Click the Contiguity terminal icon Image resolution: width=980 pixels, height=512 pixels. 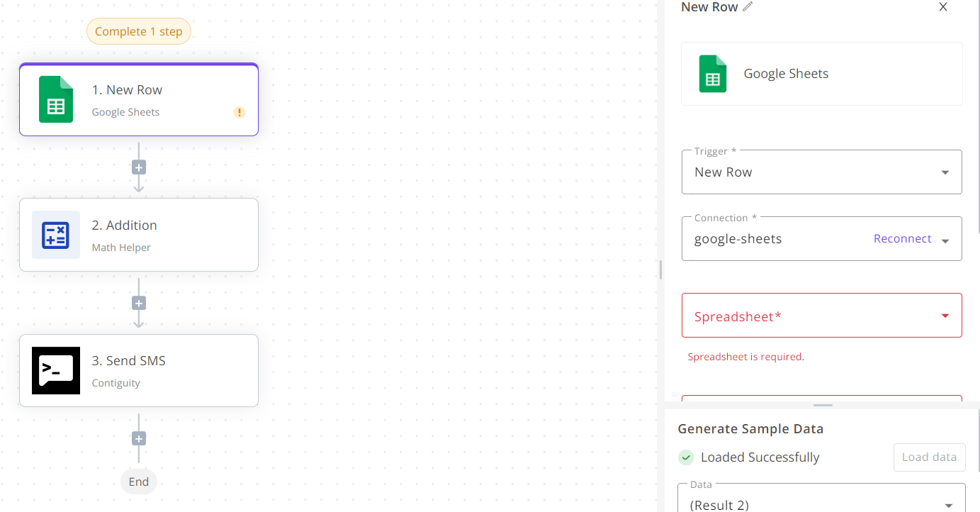[56, 370]
